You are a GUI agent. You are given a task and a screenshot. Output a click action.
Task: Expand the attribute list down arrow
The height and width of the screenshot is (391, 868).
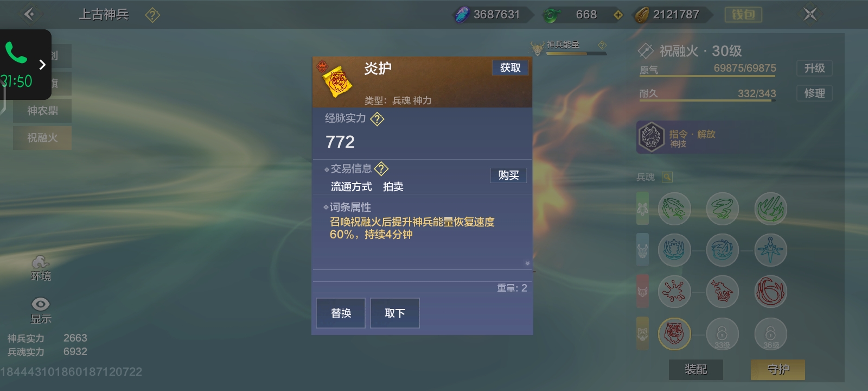pyautogui.click(x=527, y=263)
